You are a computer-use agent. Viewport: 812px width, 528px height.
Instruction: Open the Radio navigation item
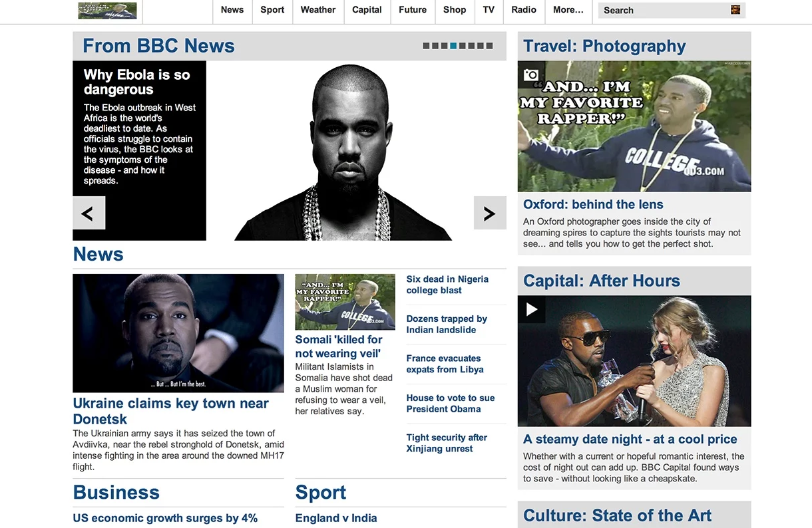tap(524, 10)
